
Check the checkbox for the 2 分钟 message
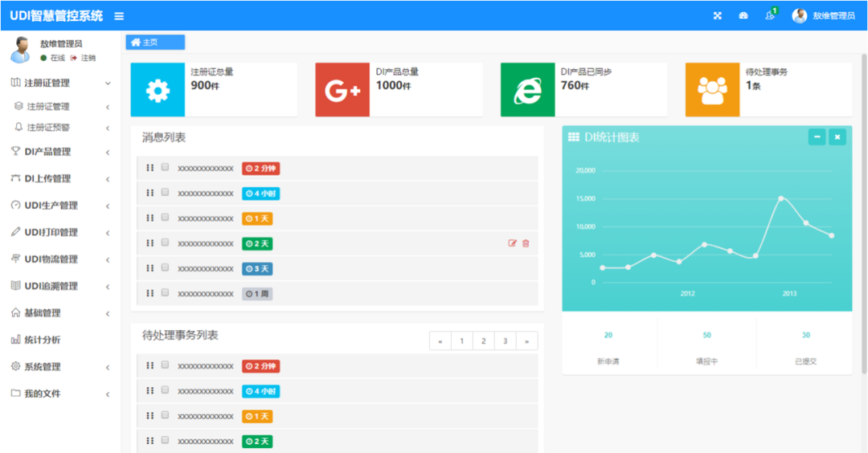tap(165, 168)
